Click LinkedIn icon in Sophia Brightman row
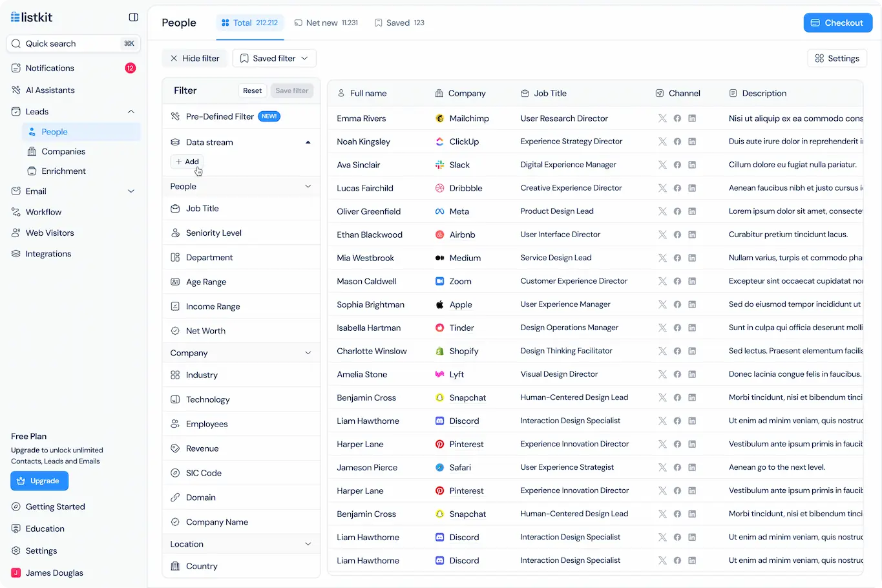This screenshot has height=588, width=882. pos(692,304)
